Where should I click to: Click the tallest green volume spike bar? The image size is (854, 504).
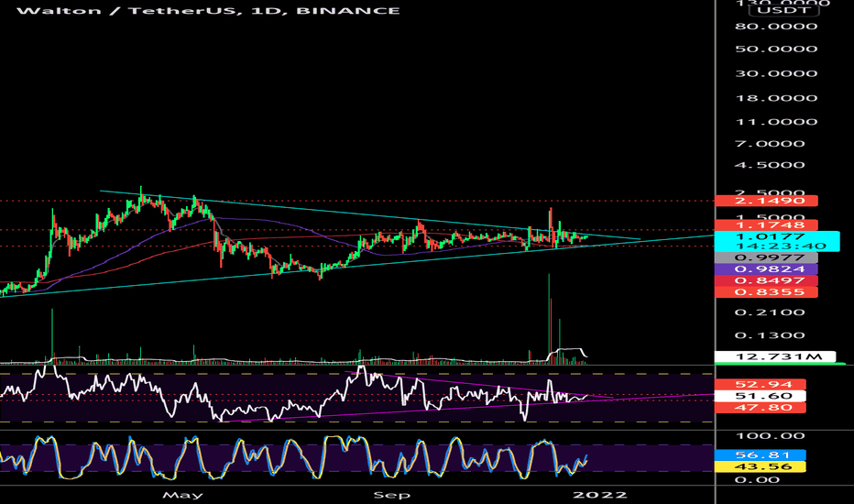(x=549, y=319)
